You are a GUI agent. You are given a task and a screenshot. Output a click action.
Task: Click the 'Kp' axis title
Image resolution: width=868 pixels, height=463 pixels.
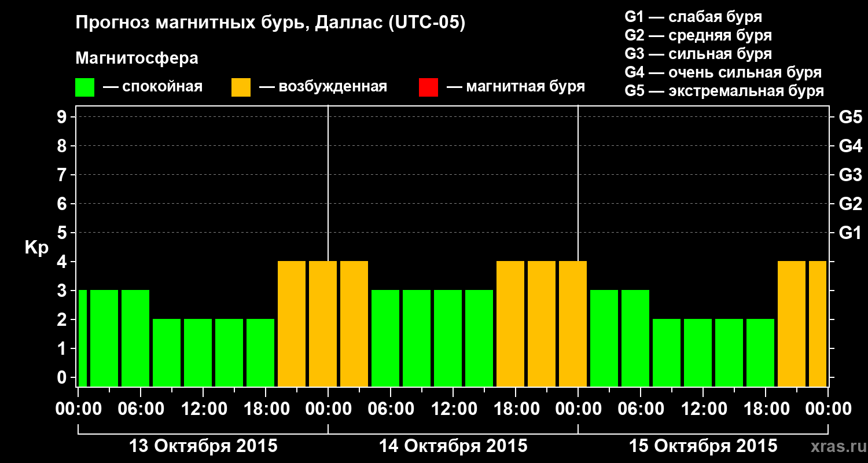tap(36, 247)
